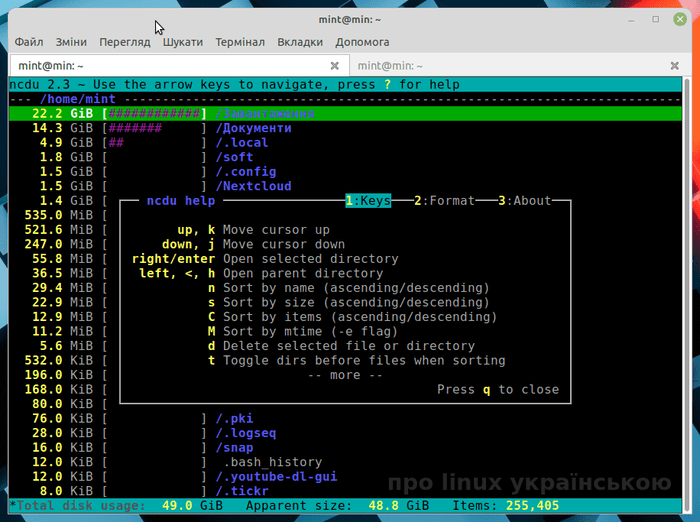The image size is (700, 522).
Task: Click the Apparent size 48.8 GiB value
Action: [399, 505]
